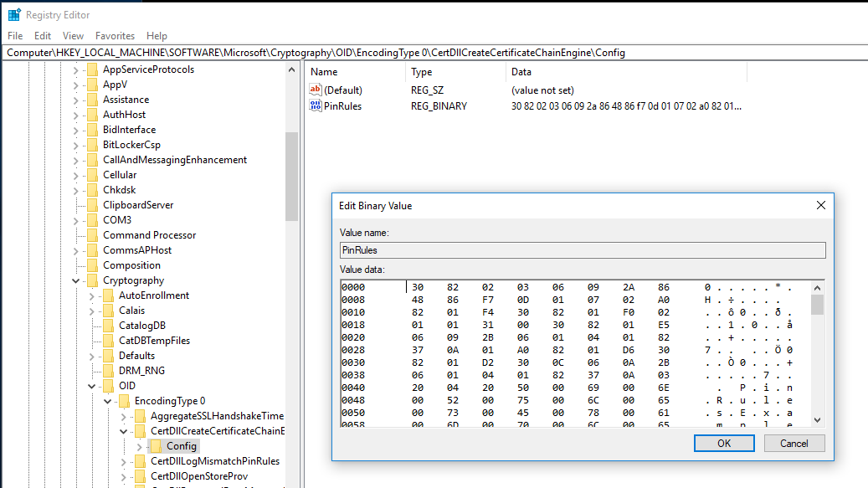Open the Edit menu
This screenshot has height=488, width=868.
click(43, 36)
